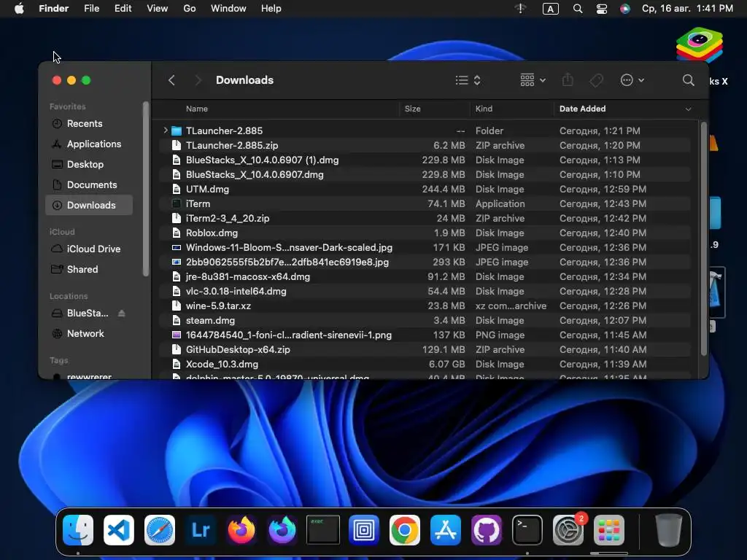Screen dimensions: 747x560
Task: Open Launchpad from the Dock
Action: coord(609,530)
